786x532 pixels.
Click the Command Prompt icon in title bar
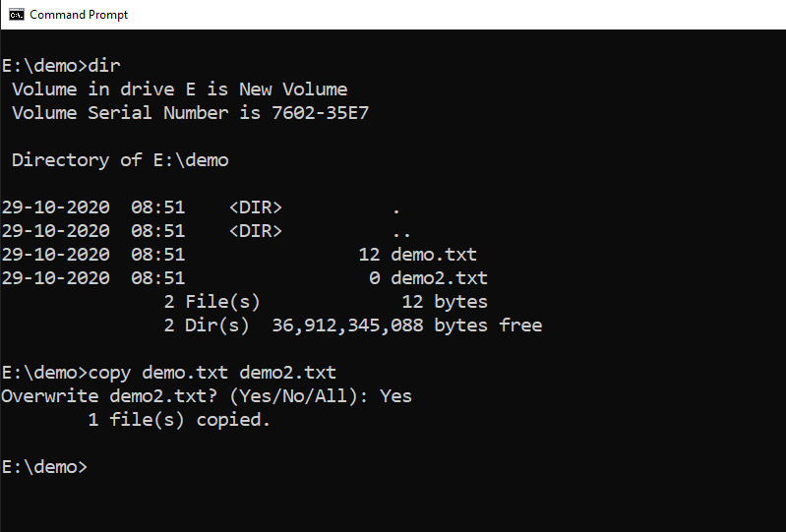[x=16, y=15]
